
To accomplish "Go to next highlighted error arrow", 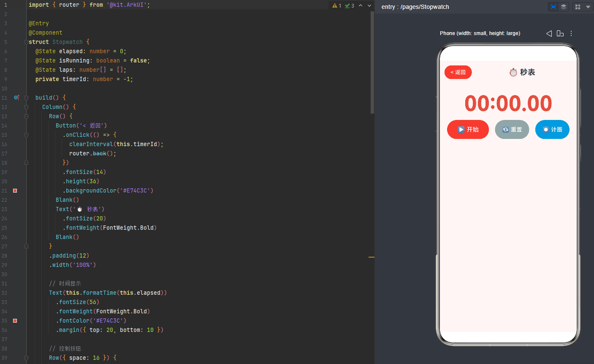I will coord(369,5).
